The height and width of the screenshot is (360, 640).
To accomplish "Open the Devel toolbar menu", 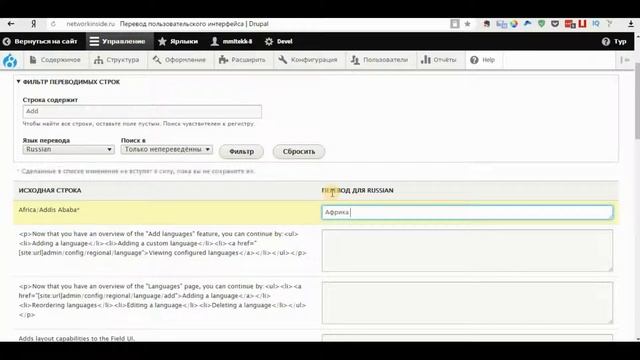I will (x=279, y=41).
